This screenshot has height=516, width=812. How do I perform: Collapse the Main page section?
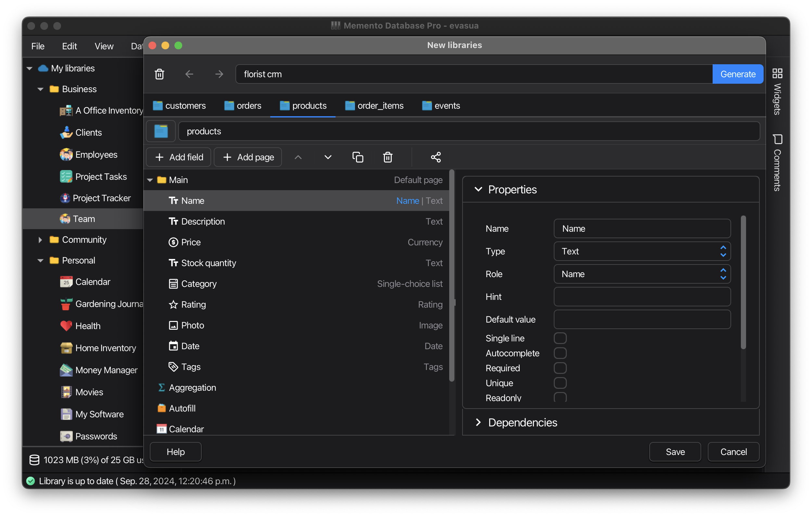tap(150, 180)
